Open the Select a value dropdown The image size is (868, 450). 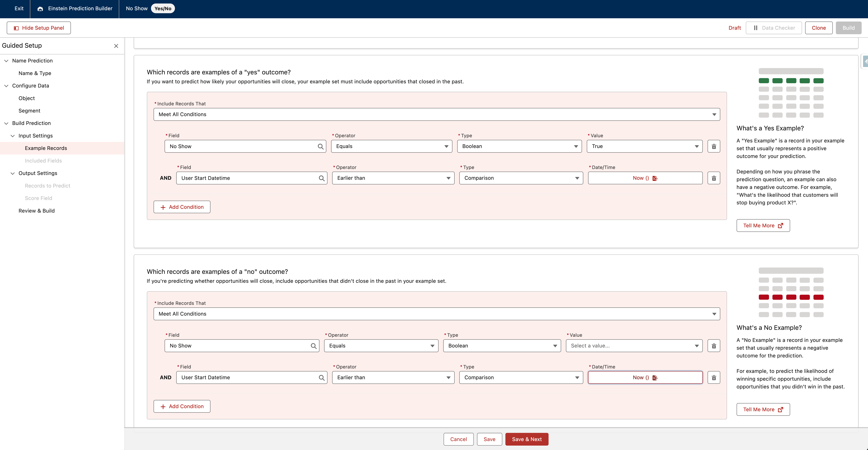[634, 346]
